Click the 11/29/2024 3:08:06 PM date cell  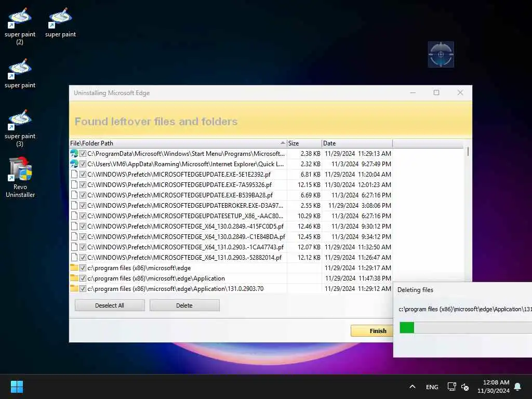tap(360, 206)
